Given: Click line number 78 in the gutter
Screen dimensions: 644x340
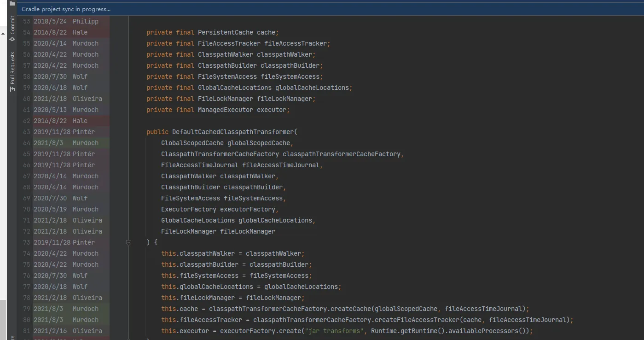Looking at the screenshot, I should tap(26, 298).
